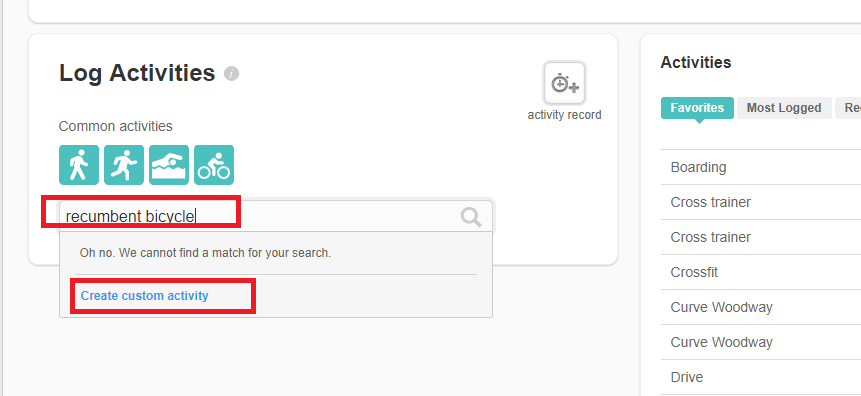Viewport: 861px width, 396px height.
Task: Select Boarding from the activities list
Action: coord(761,167)
